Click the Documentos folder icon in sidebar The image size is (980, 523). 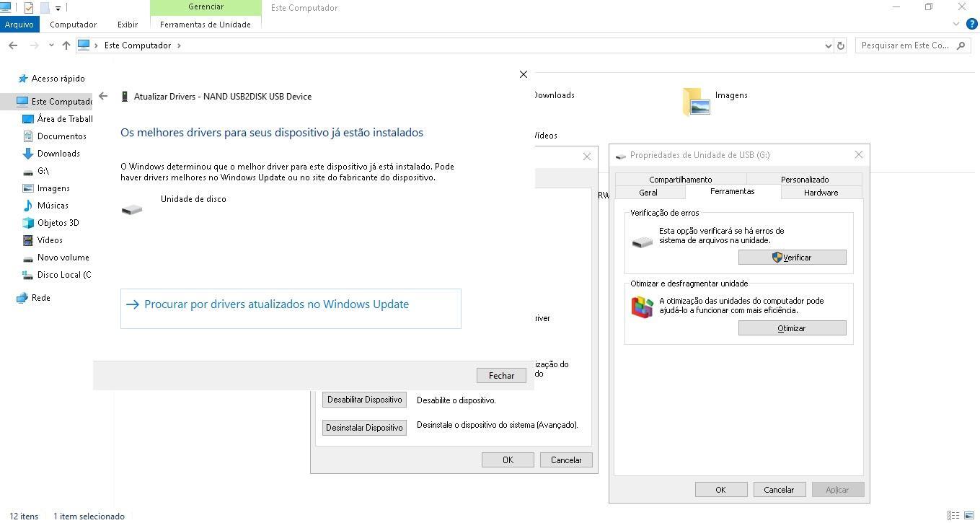pyautogui.click(x=28, y=136)
